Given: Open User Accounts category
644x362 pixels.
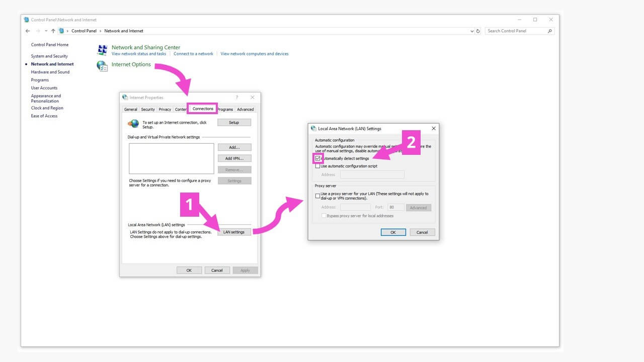Looking at the screenshot, I should 44,88.
